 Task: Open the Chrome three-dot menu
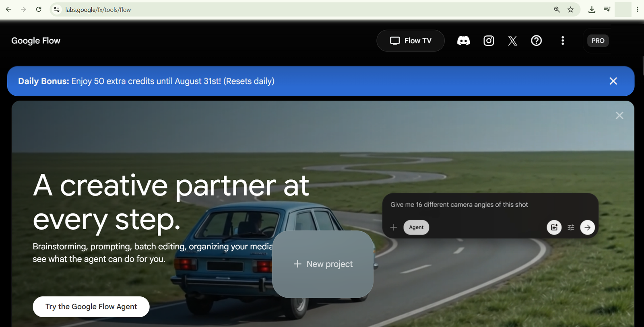tap(637, 9)
